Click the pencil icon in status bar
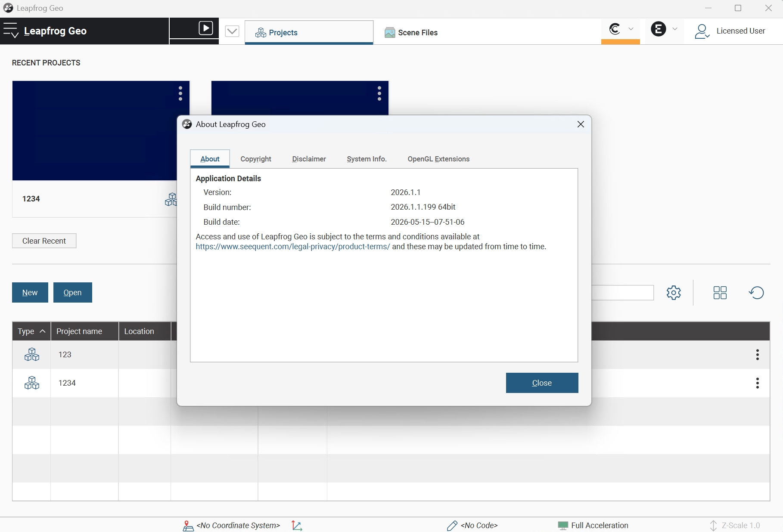783x532 pixels. (452, 526)
